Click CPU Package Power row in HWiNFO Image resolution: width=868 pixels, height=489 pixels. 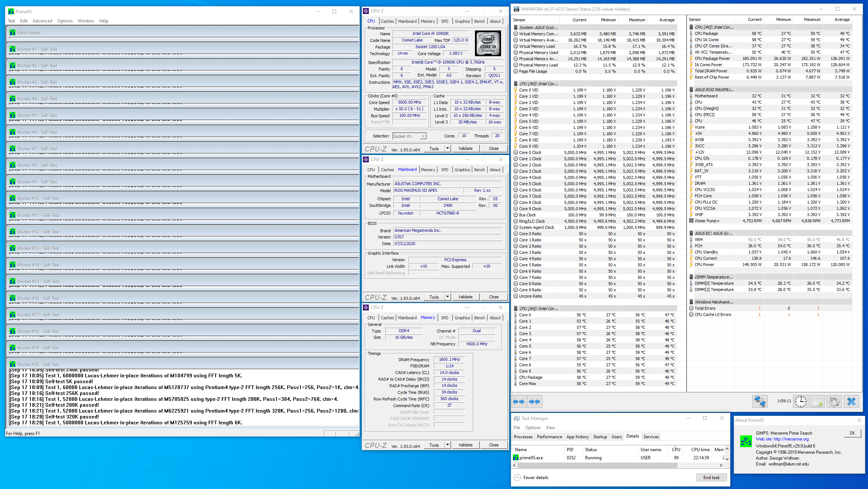click(x=770, y=58)
